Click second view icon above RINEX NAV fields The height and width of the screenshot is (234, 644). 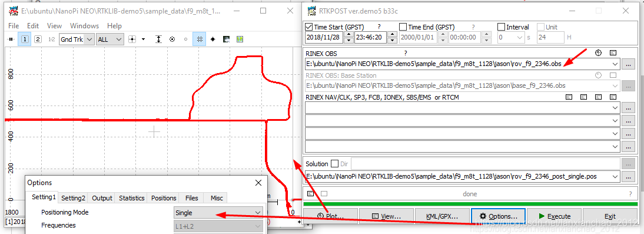click(583, 97)
